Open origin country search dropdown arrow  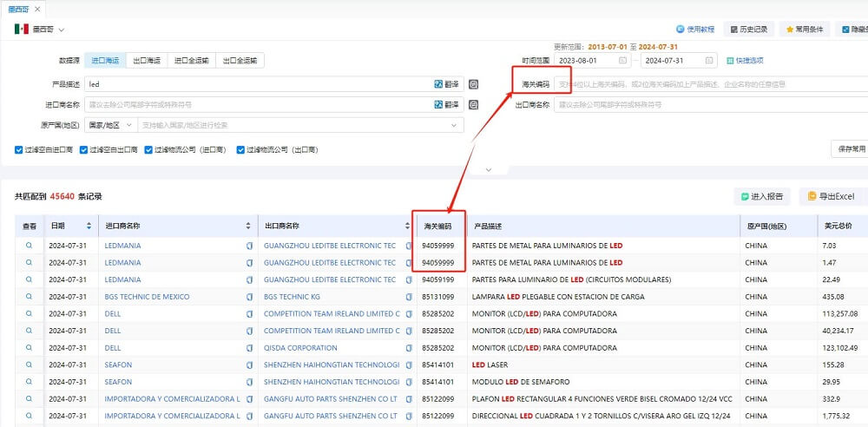pos(454,125)
